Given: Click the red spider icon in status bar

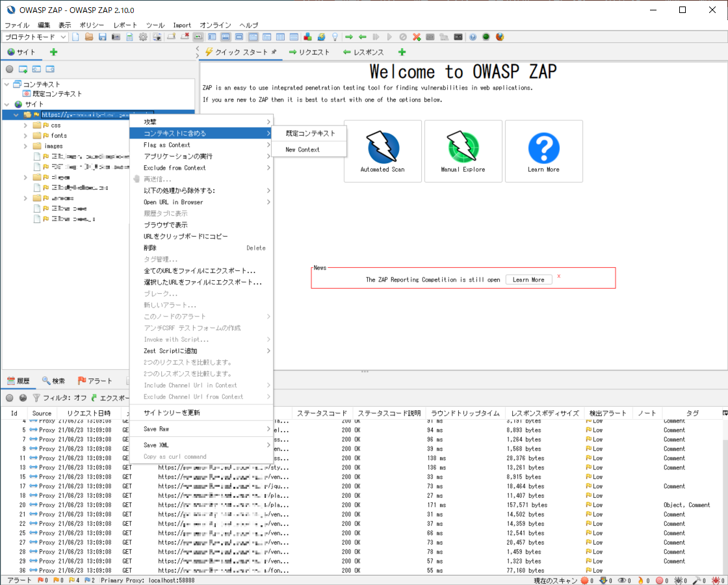Looking at the screenshot, I should click(x=714, y=580).
